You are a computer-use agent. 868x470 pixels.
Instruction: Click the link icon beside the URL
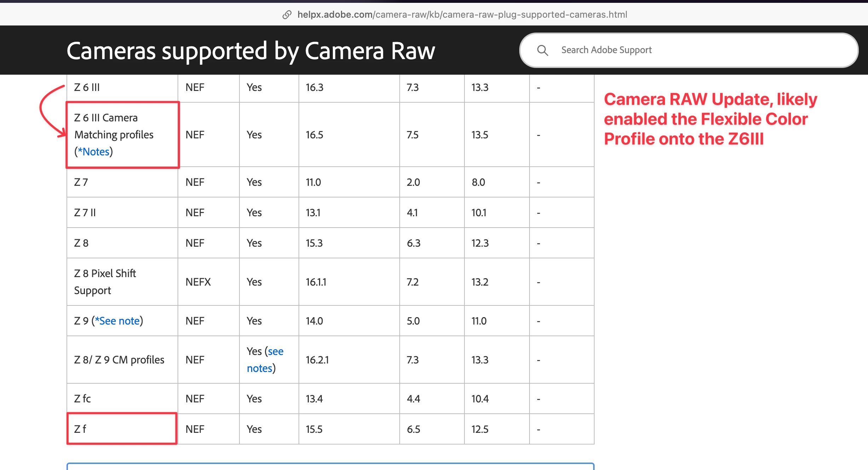[x=287, y=15]
